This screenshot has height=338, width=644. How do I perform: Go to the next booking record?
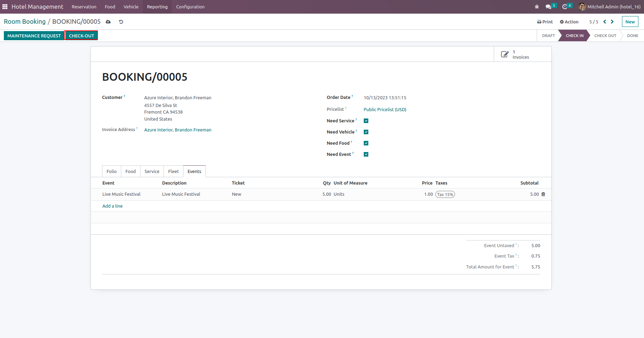[612, 22]
